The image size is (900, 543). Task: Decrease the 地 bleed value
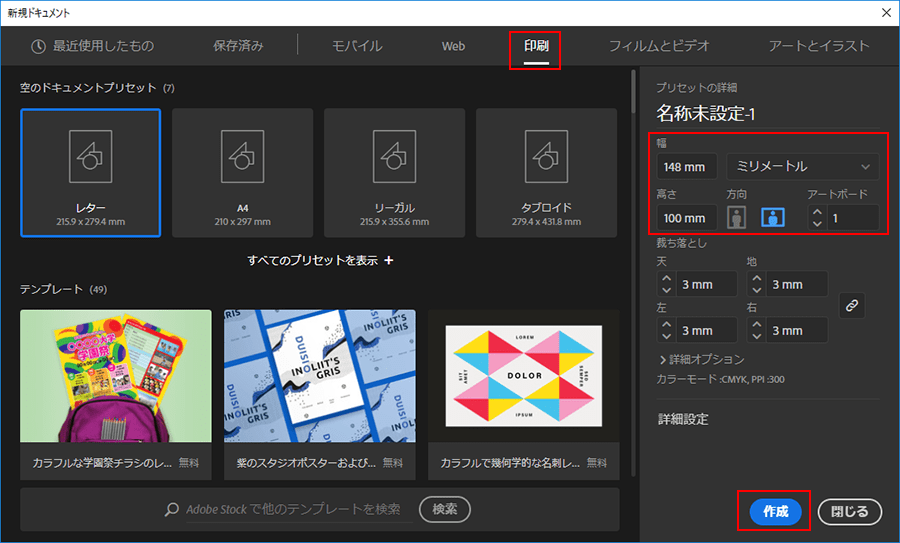pos(757,290)
